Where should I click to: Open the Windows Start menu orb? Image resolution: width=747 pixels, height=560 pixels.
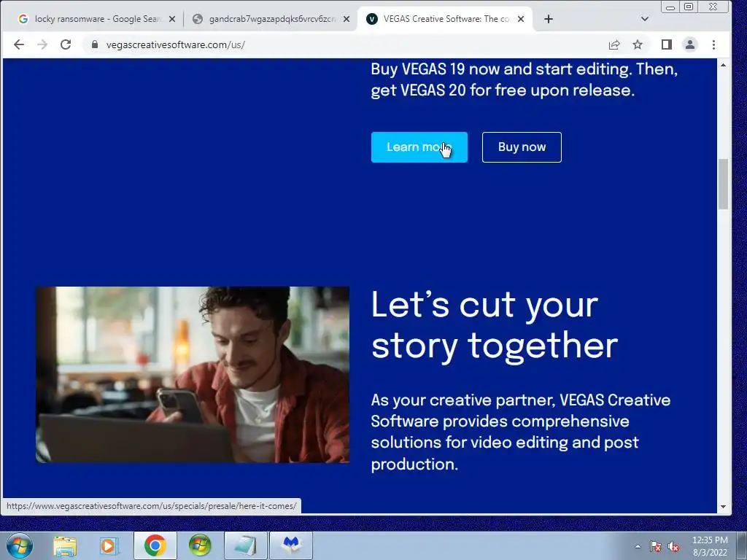[x=20, y=545]
